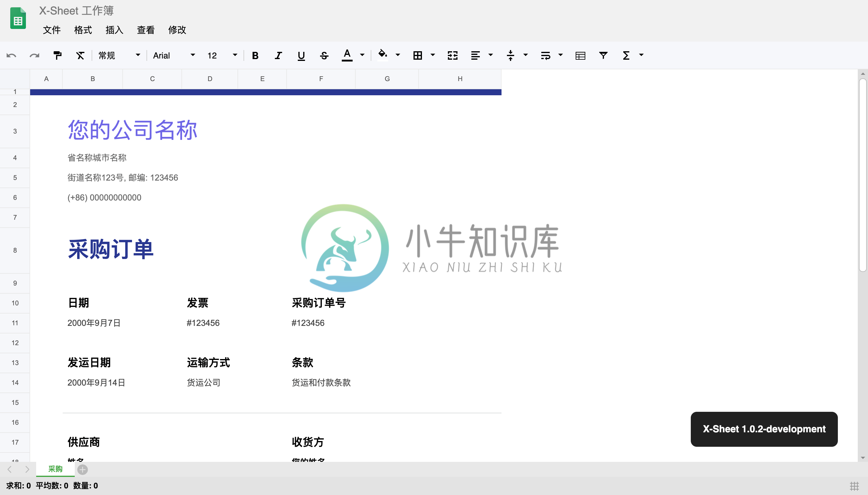
Task: Expand the functions list arrow
Action: (641, 55)
